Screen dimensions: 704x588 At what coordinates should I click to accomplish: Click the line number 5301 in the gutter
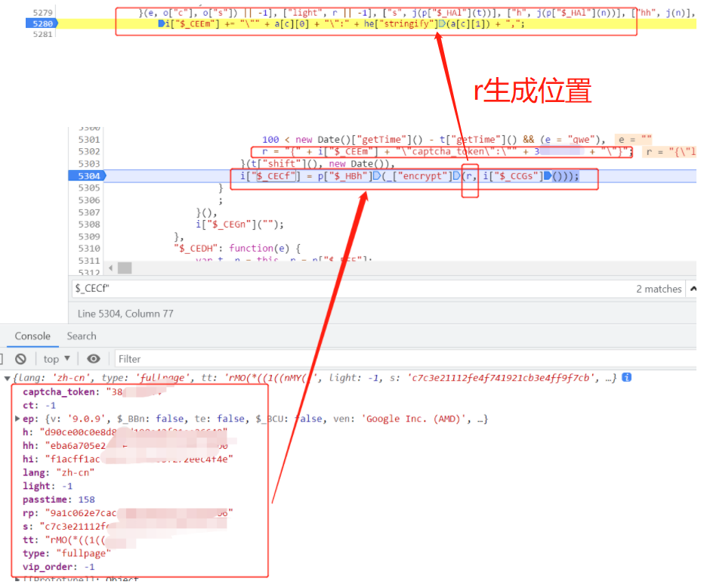tap(89, 139)
